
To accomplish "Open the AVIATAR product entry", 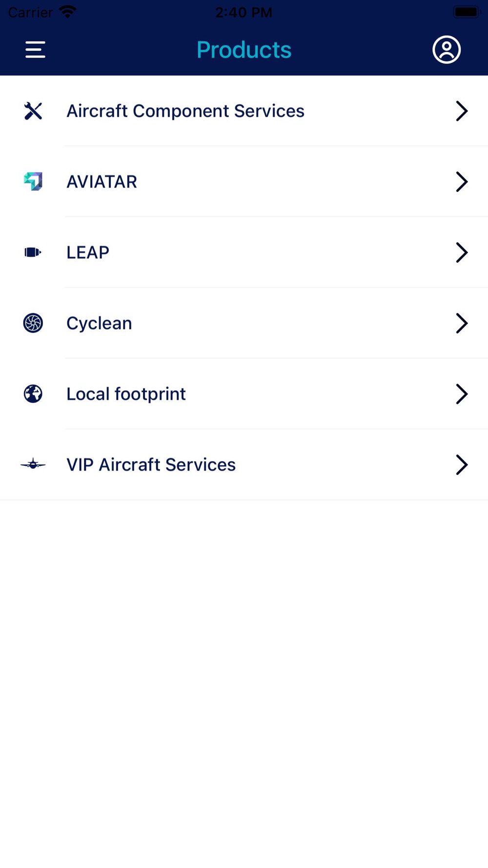I will click(x=102, y=182).
